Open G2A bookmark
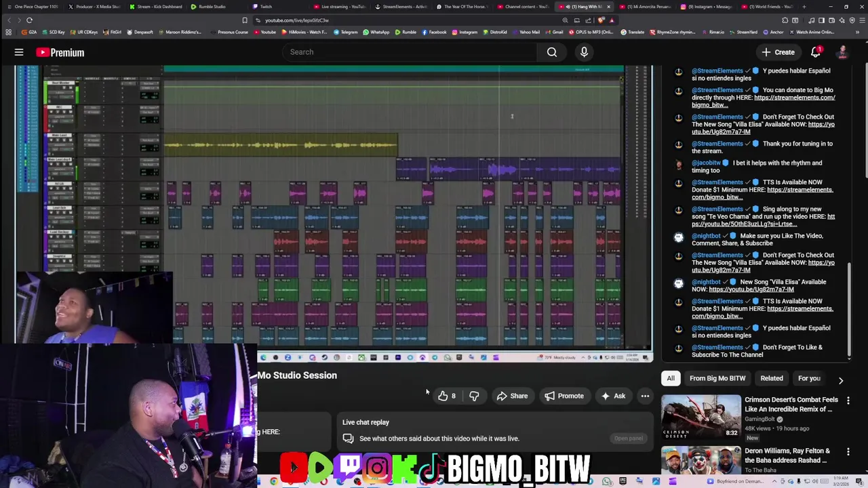Viewport: 868px width, 488px height. (x=29, y=32)
